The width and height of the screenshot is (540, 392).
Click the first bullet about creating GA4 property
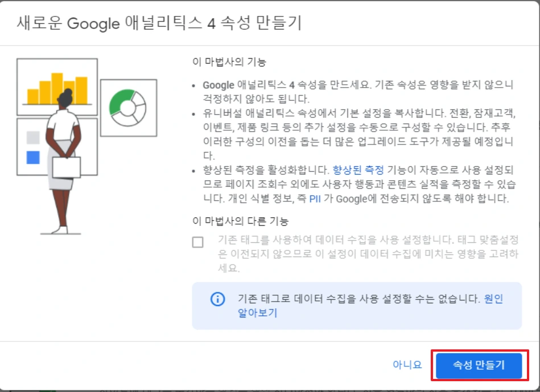(358, 92)
